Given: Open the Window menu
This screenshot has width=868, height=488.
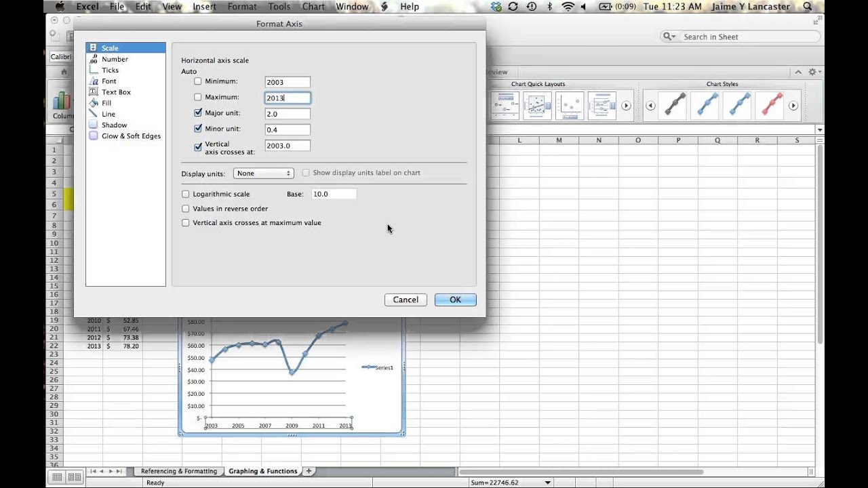Looking at the screenshot, I should click(x=352, y=7).
